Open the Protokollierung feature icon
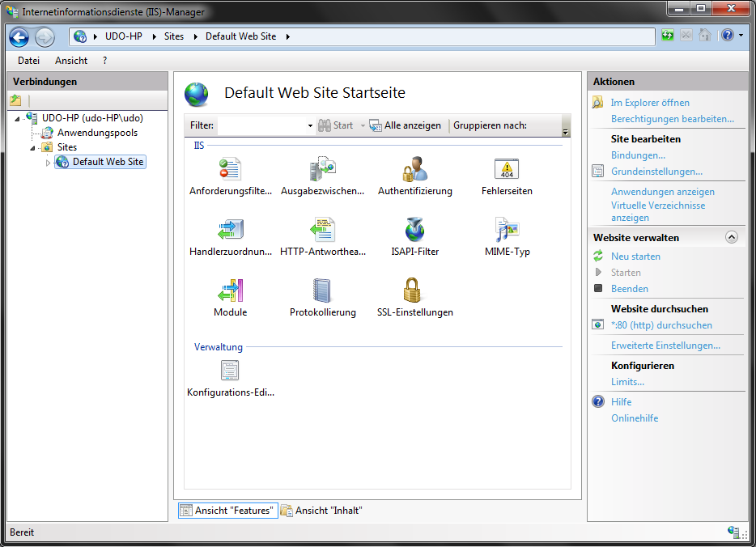 coord(322,290)
